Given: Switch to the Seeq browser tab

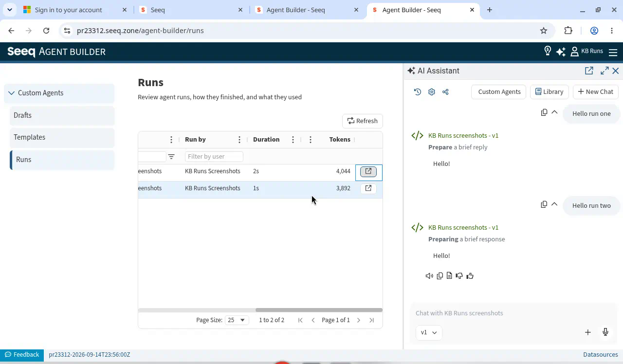Looking at the screenshot, I should [x=191, y=10].
